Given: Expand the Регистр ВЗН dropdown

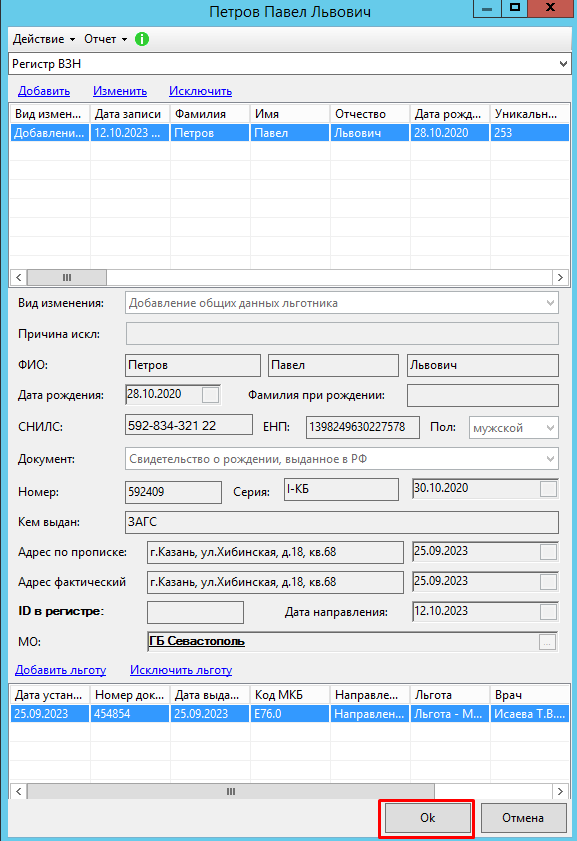Looking at the screenshot, I should [563, 64].
